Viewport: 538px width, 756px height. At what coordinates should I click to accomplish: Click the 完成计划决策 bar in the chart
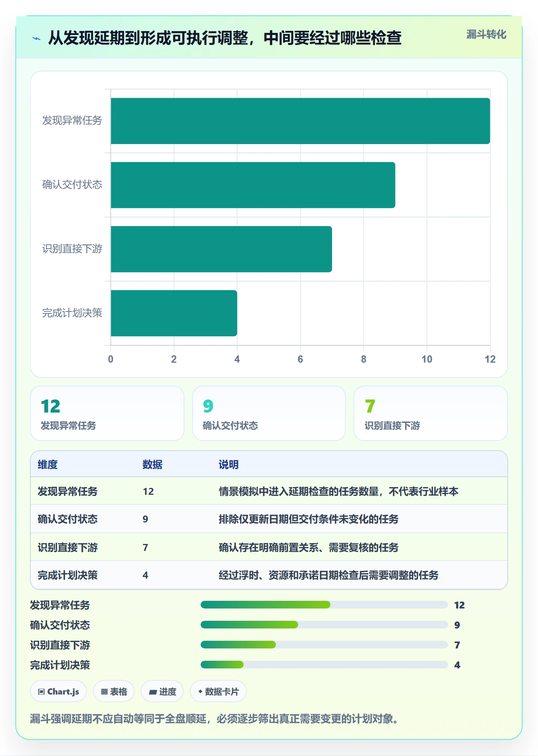(x=174, y=313)
